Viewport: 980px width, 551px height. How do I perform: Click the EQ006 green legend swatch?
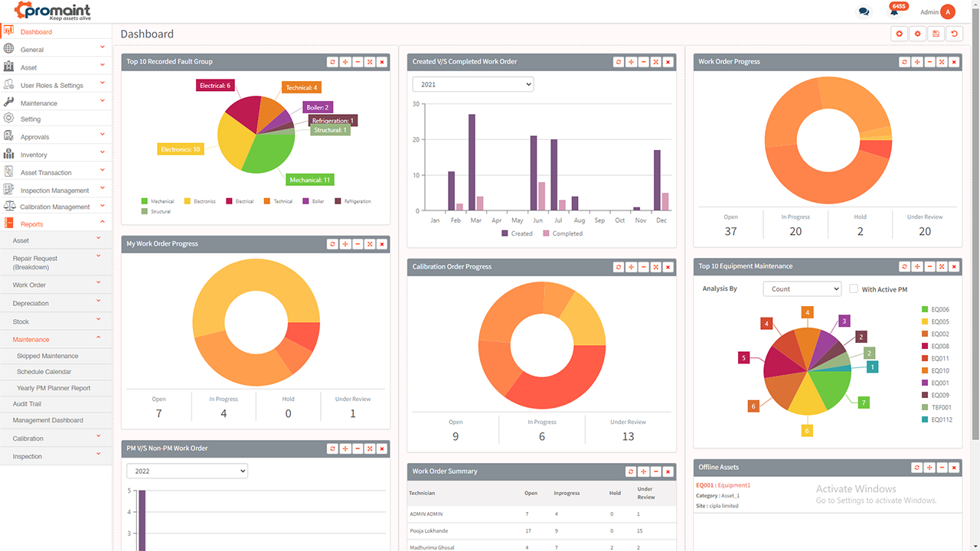point(925,310)
